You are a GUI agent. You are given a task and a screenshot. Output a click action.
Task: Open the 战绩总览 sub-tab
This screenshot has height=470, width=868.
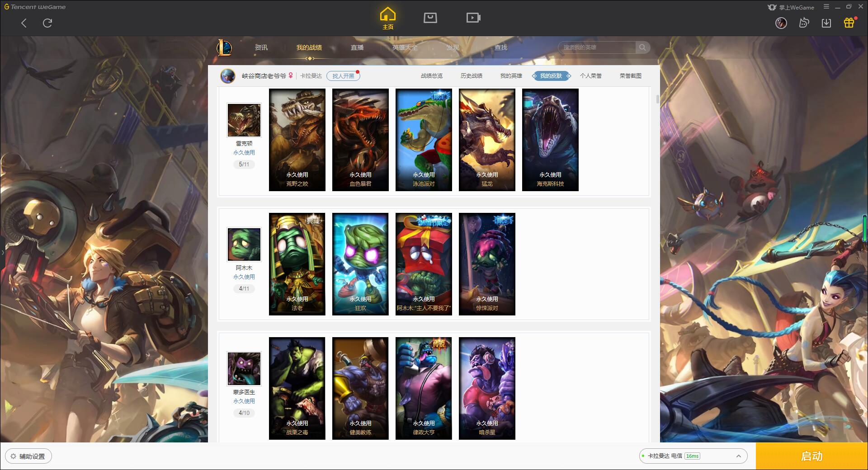coord(432,76)
